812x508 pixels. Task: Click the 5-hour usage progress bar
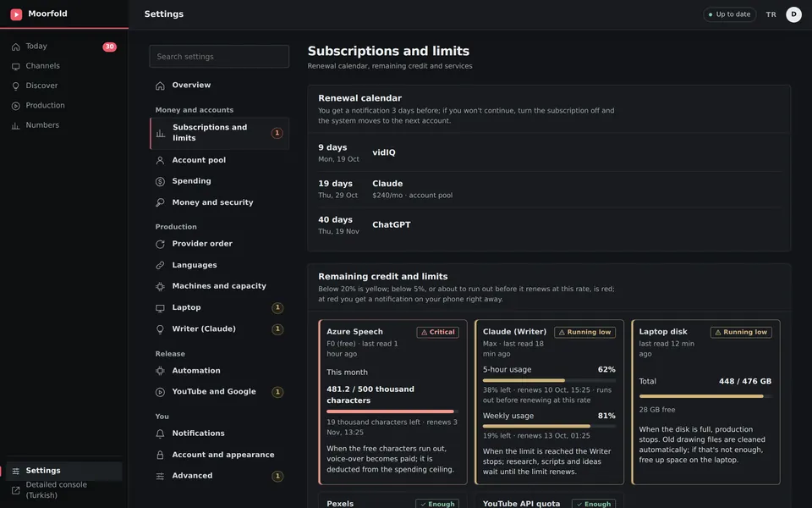coord(549,380)
